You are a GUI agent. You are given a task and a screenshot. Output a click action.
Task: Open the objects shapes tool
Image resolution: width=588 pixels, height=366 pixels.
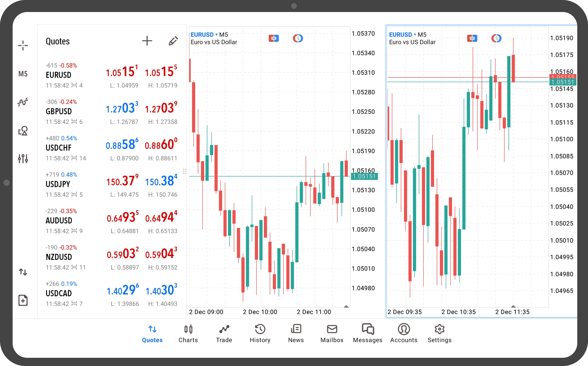[x=23, y=131]
